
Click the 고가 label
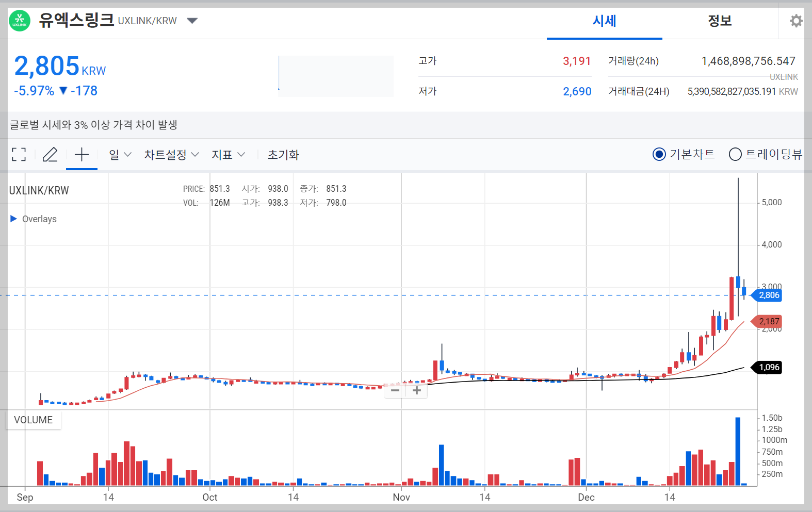coord(428,61)
